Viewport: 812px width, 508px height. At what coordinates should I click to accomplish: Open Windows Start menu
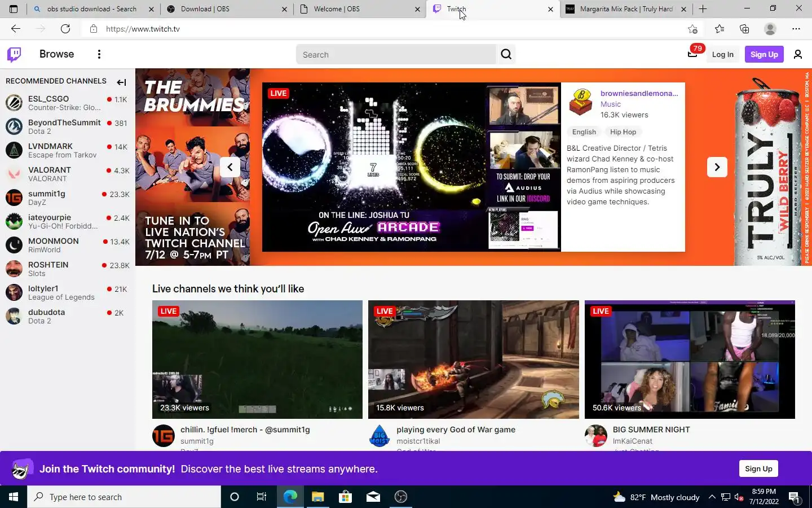coord(14,497)
